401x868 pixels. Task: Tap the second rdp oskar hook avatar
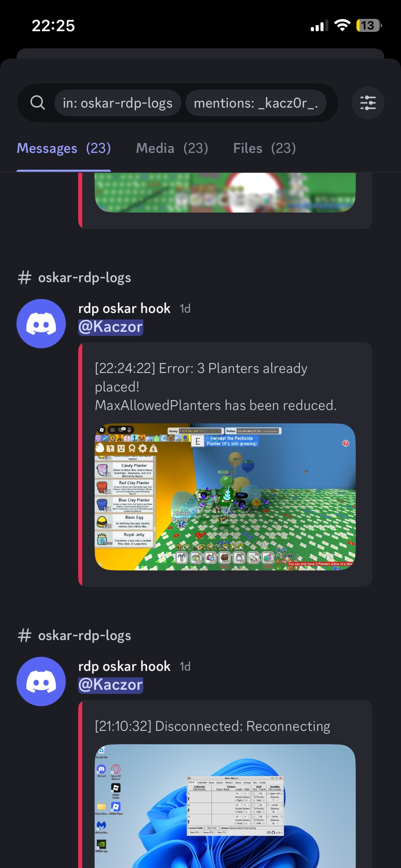coord(41,682)
